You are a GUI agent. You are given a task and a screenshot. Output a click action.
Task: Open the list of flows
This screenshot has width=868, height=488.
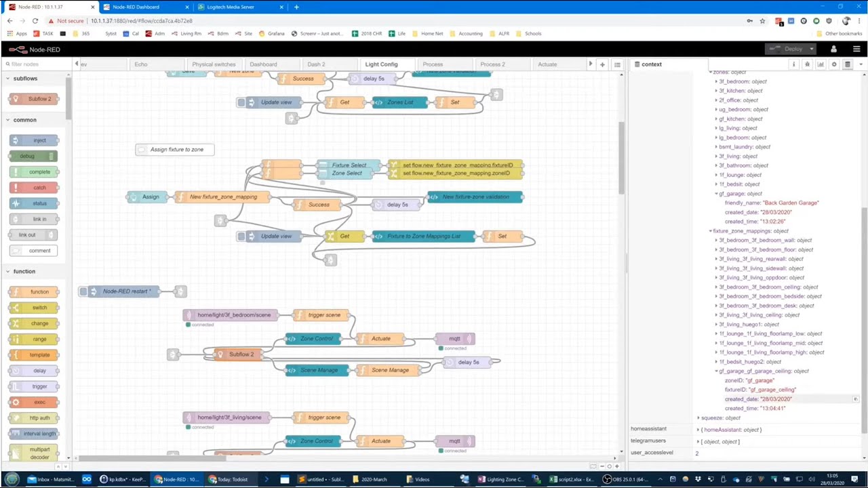point(617,64)
